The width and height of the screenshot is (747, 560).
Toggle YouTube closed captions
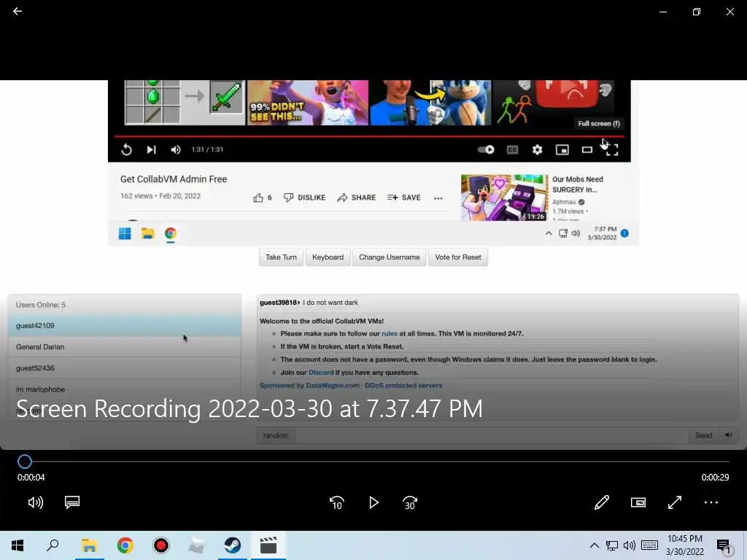coord(512,149)
